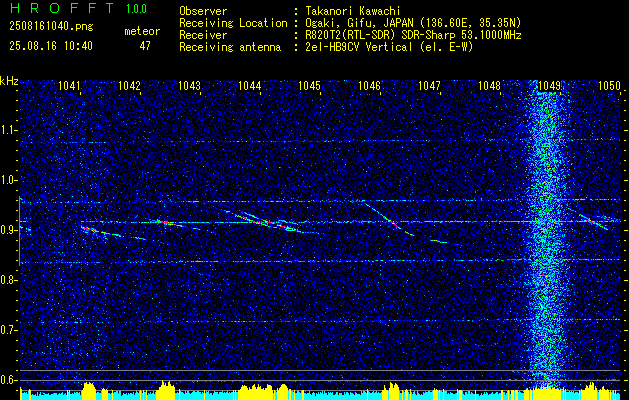Click the kHz axis unit label
Screen dimensions: 629x400
tap(9, 81)
